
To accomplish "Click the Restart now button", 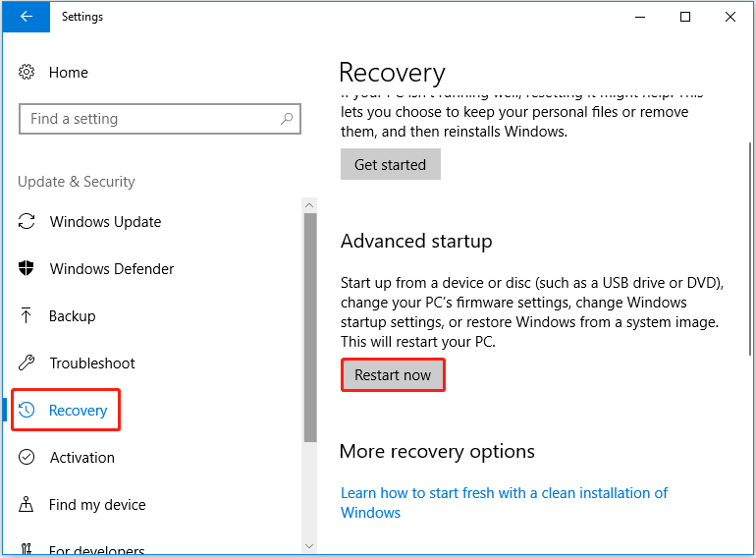I will pyautogui.click(x=393, y=374).
